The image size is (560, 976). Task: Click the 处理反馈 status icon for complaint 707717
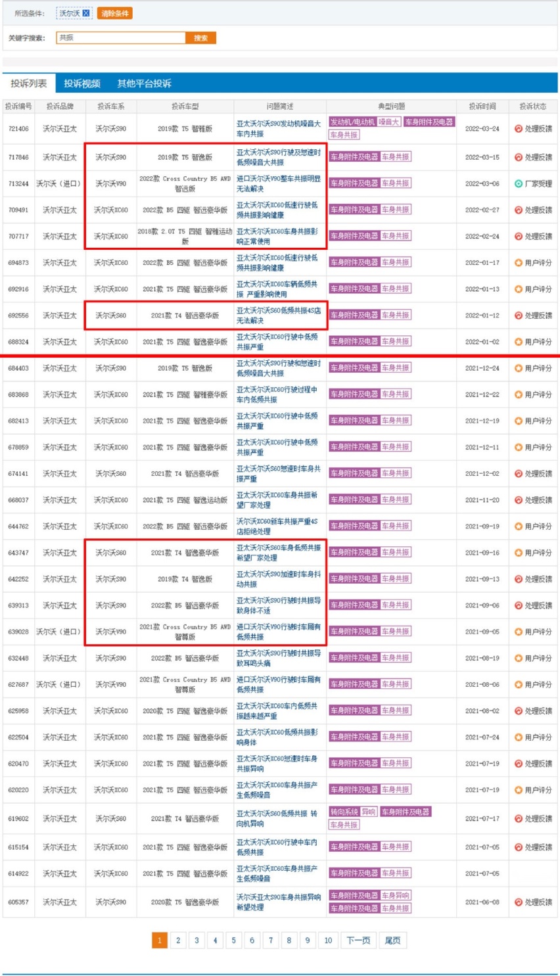pyautogui.click(x=519, y=237)
